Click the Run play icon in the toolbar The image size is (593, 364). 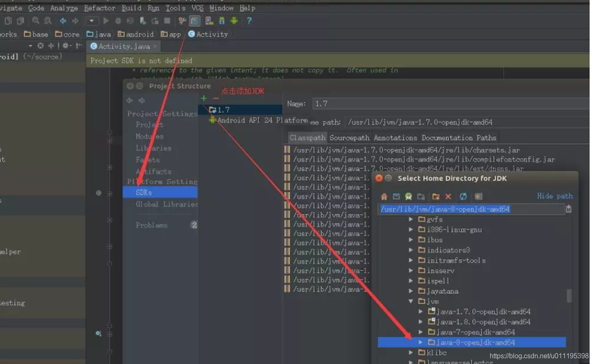(106, 21)
